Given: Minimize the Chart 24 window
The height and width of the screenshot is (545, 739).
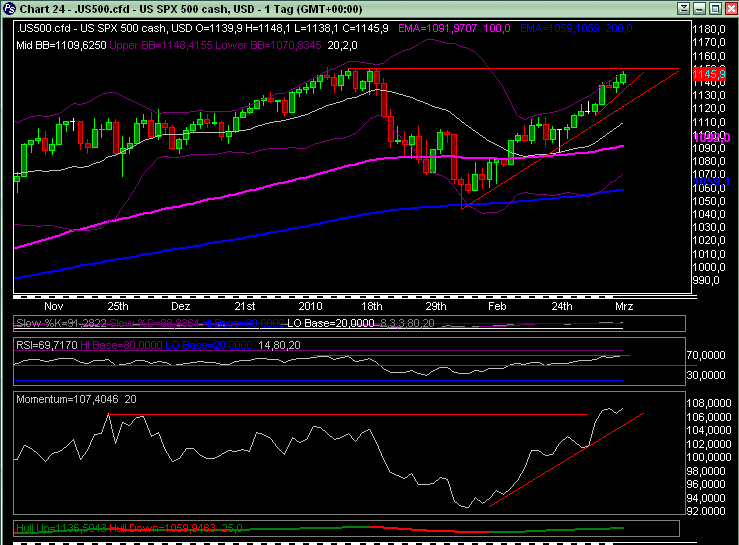Looking at the screenshot, I should coord(699,8).
